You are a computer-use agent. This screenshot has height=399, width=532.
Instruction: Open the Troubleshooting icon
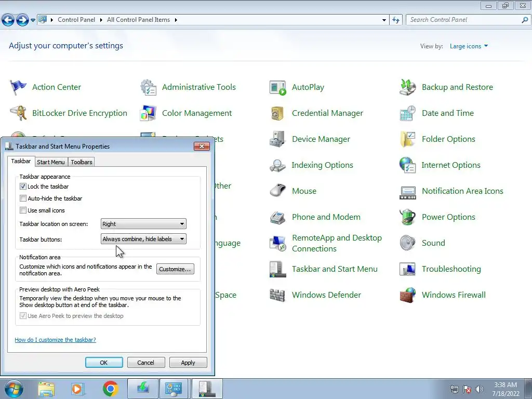[x=408, y=270]
